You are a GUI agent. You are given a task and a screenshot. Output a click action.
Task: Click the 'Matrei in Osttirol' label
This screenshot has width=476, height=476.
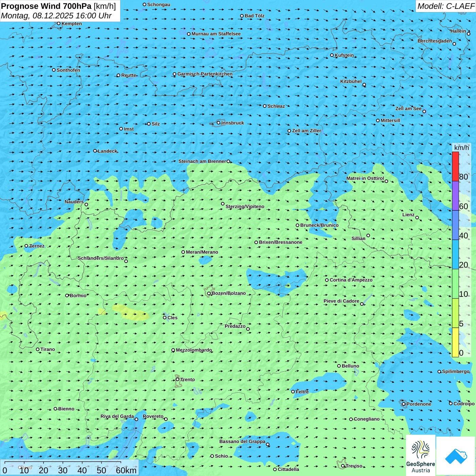pyautogui.click(x=365, y=178)
